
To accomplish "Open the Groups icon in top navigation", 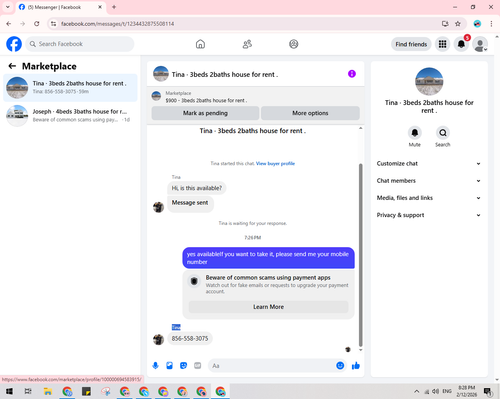I will click(x=294, y=44).
